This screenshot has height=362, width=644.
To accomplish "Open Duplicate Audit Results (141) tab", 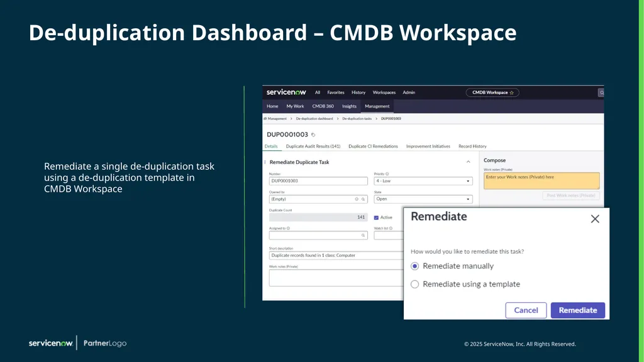I will click(313, 146).
